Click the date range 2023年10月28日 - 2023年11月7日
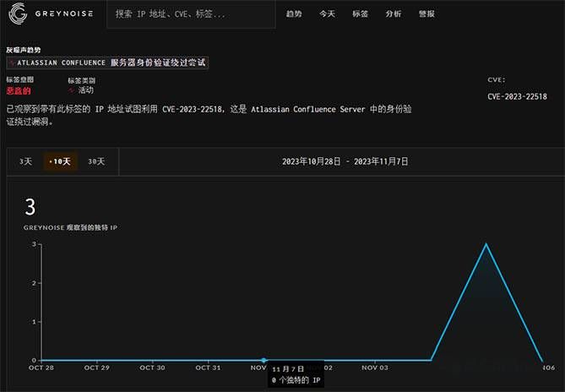The image size is (565, 392). point(345,161)
